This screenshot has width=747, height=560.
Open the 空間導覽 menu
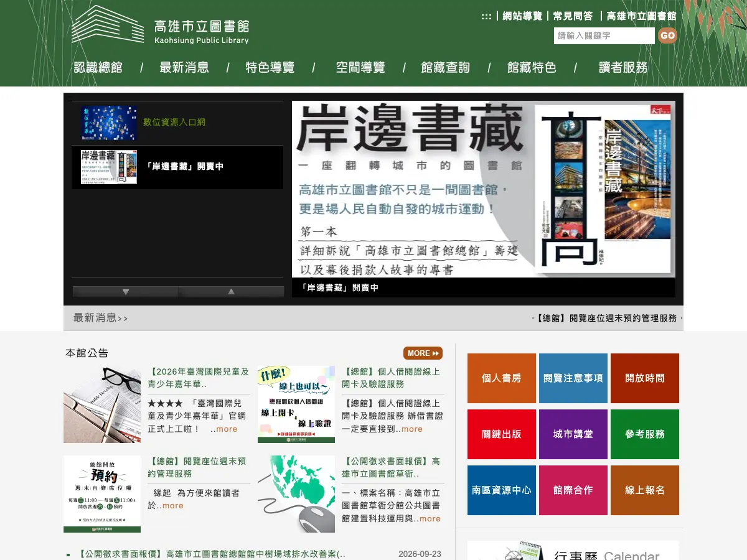pyautogui.click(x=360, y=67)
